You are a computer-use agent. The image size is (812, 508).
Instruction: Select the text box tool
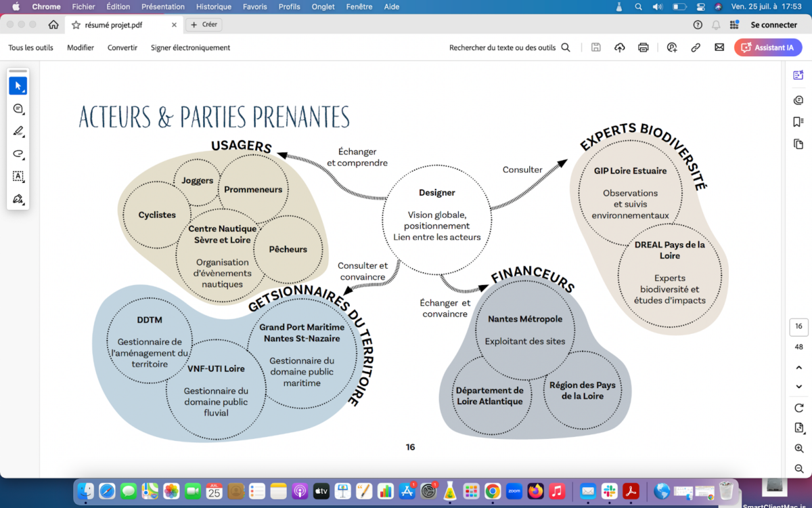(18, 176)
